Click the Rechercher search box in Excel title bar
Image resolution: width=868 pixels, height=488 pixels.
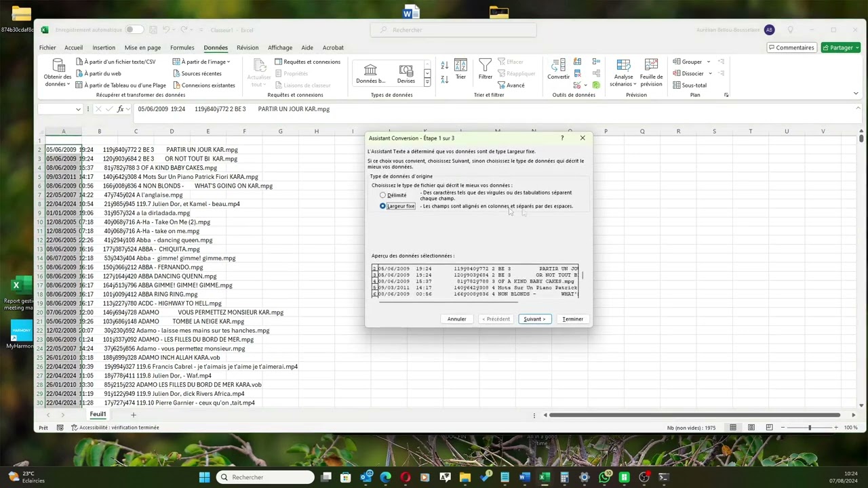coord(453,30)
